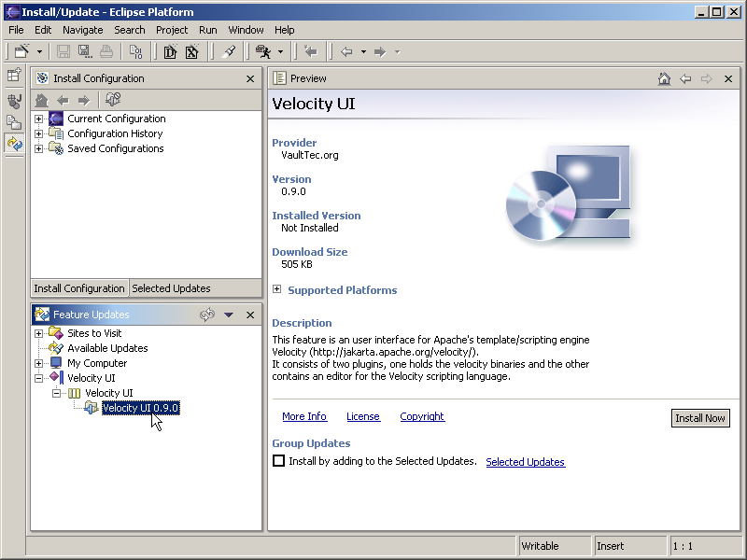Open the Feature Updates view dropdown menu
The image size is (747, 560).
pyautogui.click(x=229, y=315)
